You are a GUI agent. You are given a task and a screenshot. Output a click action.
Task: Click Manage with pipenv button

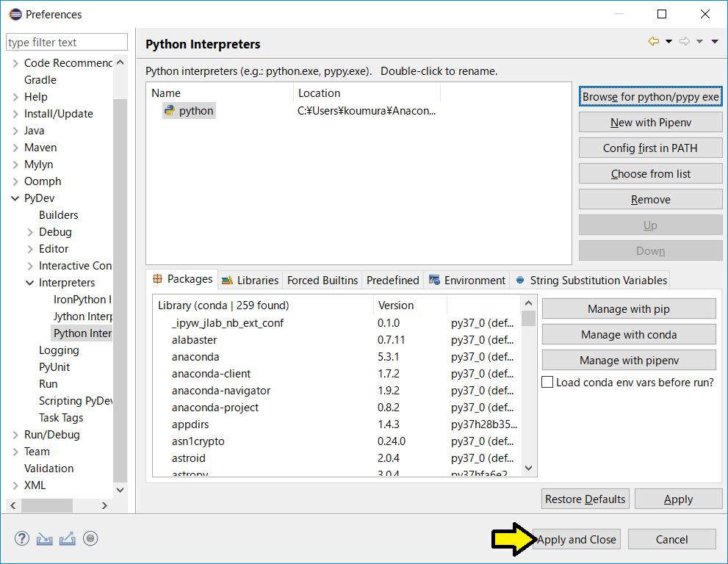629,361
